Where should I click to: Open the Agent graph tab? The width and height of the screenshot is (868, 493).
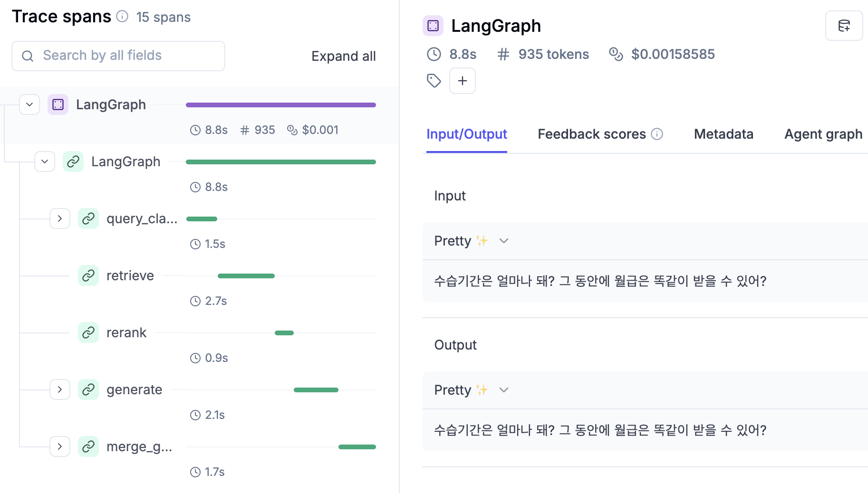(823, 134)
